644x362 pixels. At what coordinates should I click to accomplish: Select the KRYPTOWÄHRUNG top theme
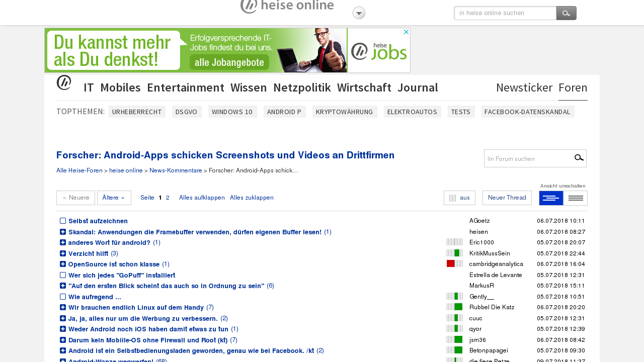pyautogui.click(x=345, y=112)
